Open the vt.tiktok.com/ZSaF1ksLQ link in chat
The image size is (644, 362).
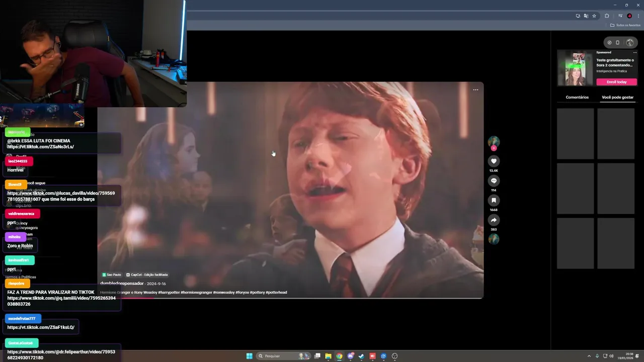tap(41, 327)
